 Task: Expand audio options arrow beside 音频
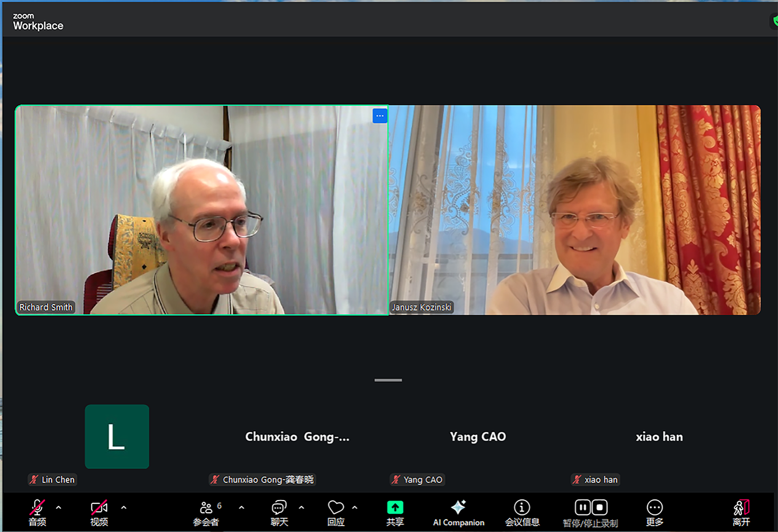click(59, 508)
